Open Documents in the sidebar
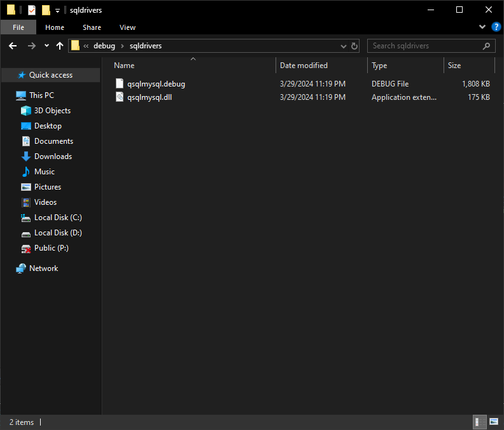The height and width of the screenshot is (430, 504). click(x=53, y=141)
